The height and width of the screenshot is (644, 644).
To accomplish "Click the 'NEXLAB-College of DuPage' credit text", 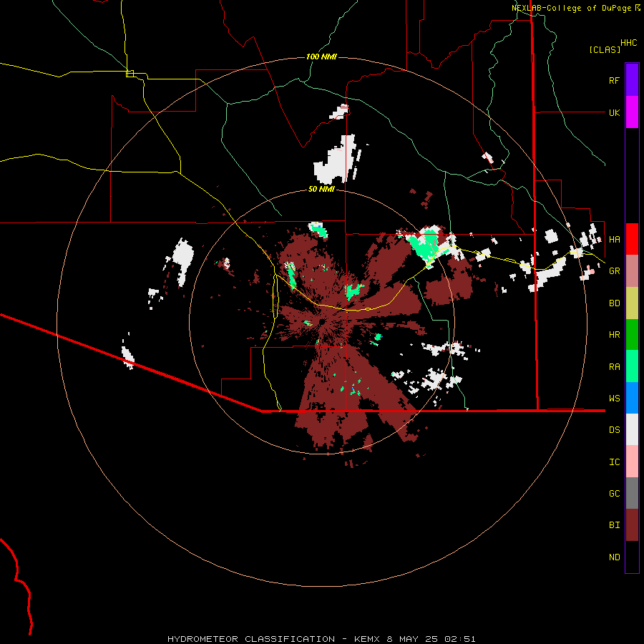I will (571, 8).
